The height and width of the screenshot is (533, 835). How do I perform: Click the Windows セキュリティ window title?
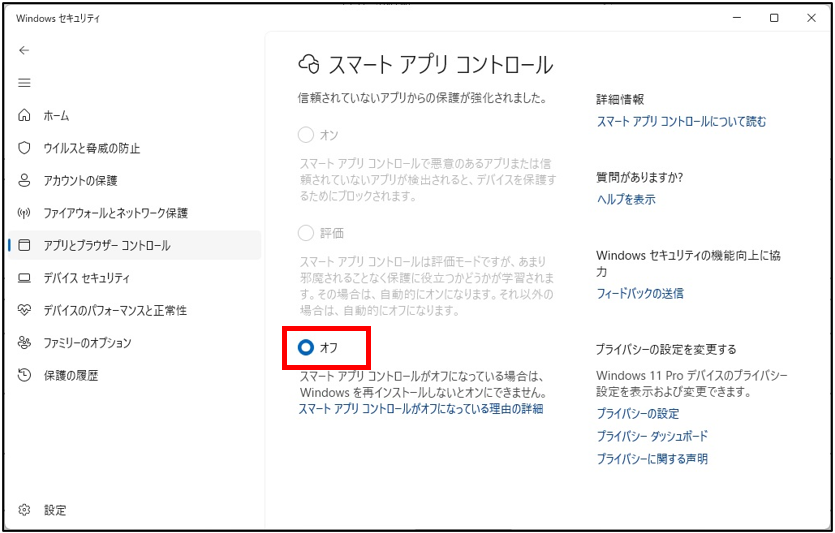point(58,19)
